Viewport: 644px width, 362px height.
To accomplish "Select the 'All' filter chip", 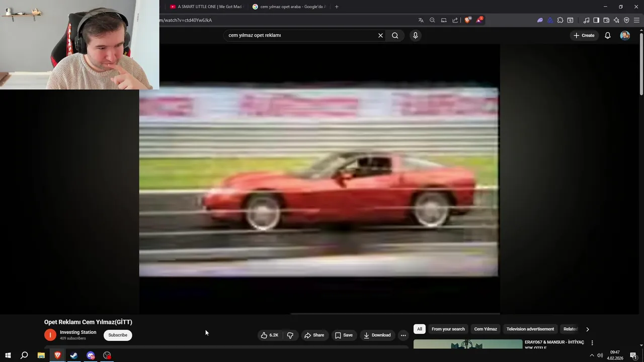I will click(x=419, y=329).
